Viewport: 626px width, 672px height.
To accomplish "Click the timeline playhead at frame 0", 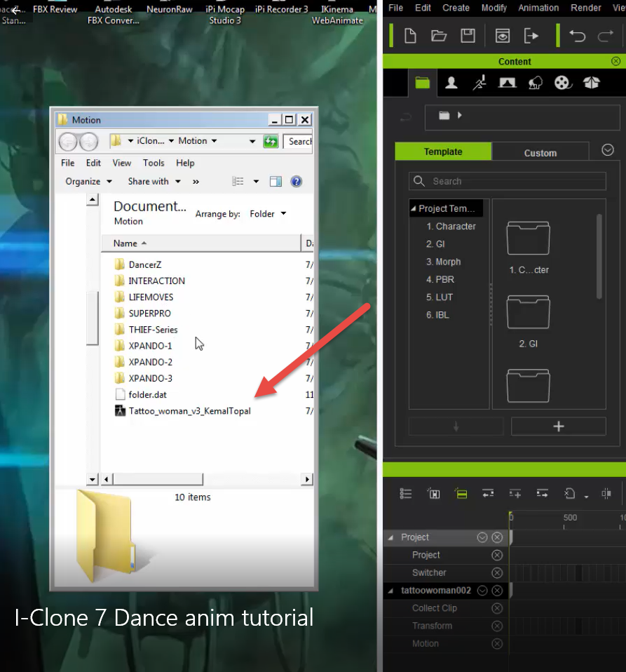I will (x=511, y=517).
